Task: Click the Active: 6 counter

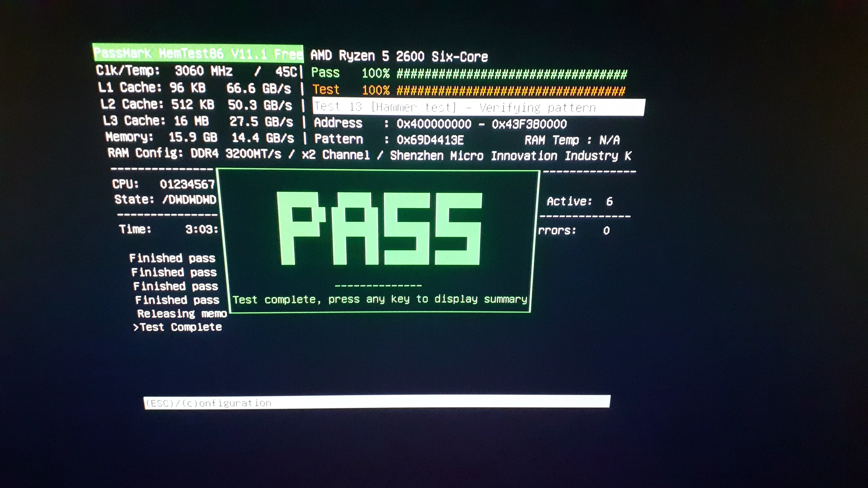Action: point(580,201)
